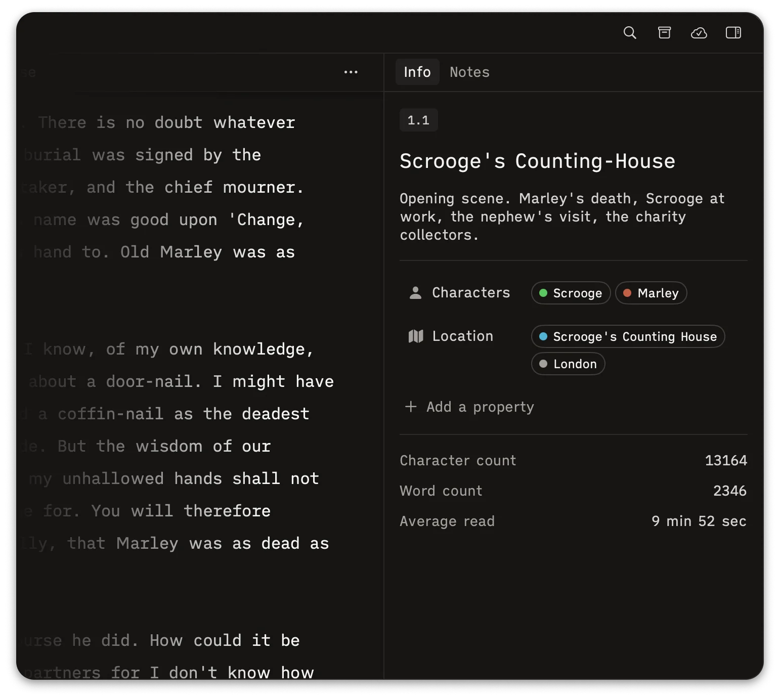Click the green dot on Scrooge tag
Screen dimensions: 780x700
(543, 293)
